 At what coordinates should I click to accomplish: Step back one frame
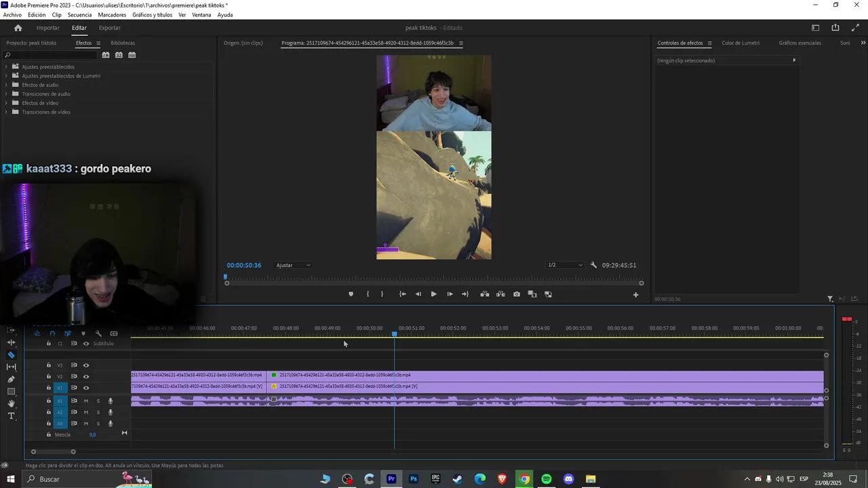[418, 294]
